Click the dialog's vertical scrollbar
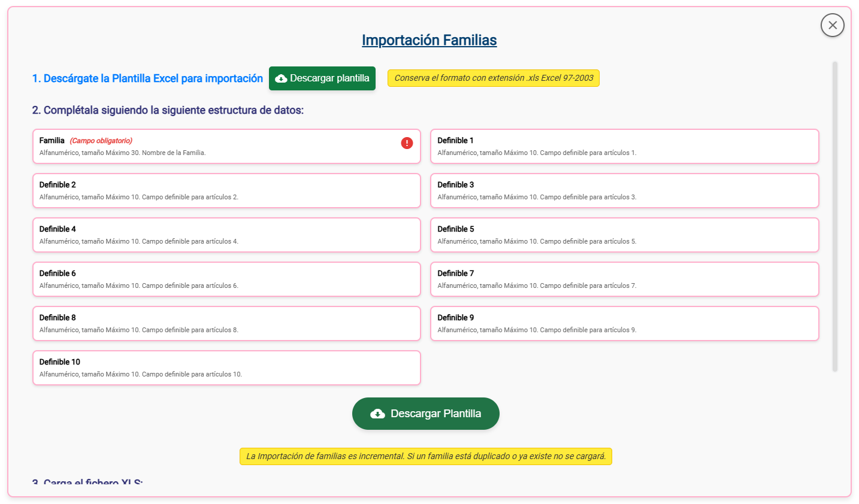859x504 pixels. [834, 216]
